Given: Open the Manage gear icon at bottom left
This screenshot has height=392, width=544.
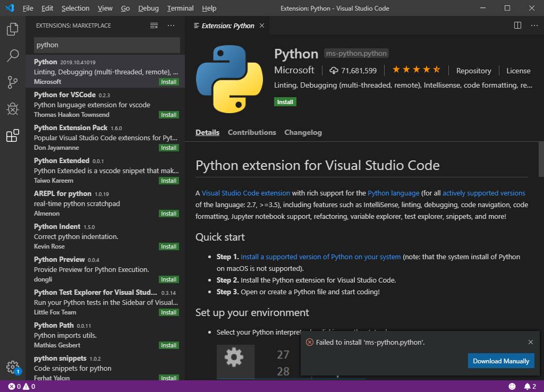Looking at the screenshot, I should point(12,367).
